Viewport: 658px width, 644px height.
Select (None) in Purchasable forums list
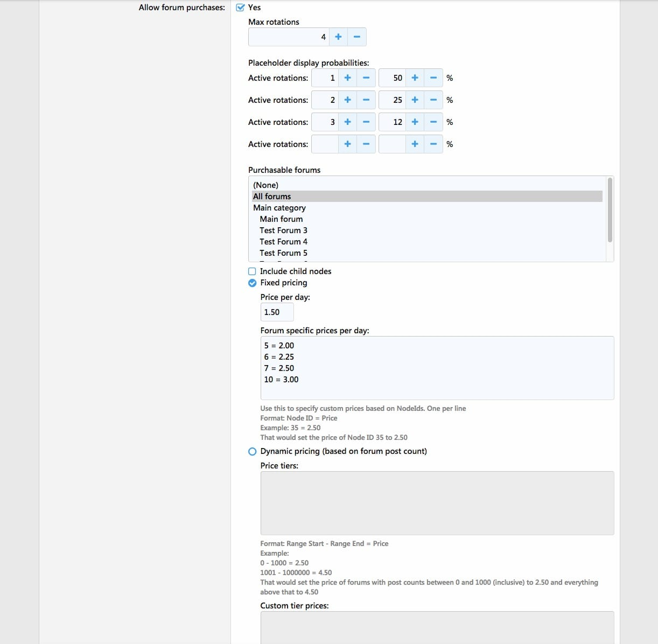click(x=266, y=185)
